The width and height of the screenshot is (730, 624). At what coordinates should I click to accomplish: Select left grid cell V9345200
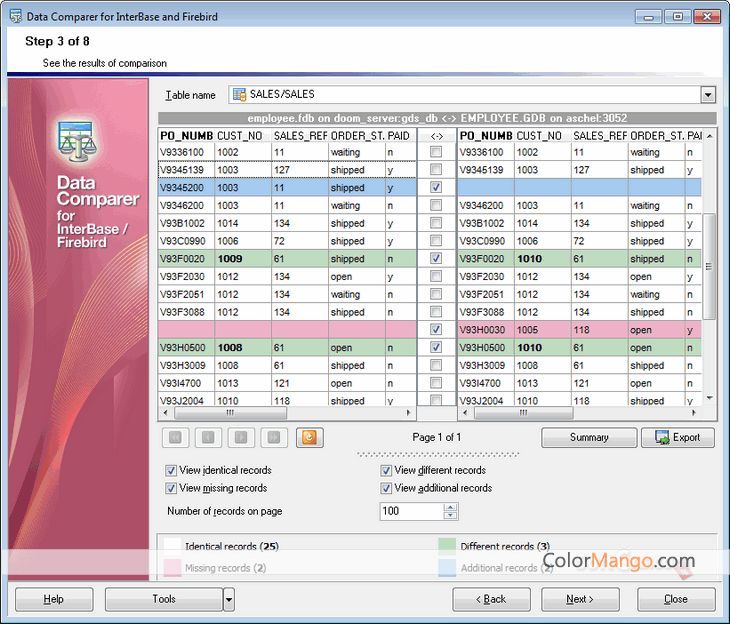tap(186, 188)
